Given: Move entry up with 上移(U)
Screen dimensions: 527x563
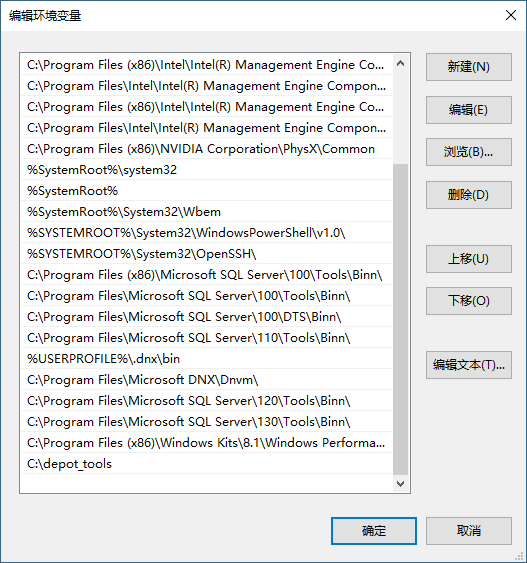Looking at the screenshot, I should (x=468, y=259).
